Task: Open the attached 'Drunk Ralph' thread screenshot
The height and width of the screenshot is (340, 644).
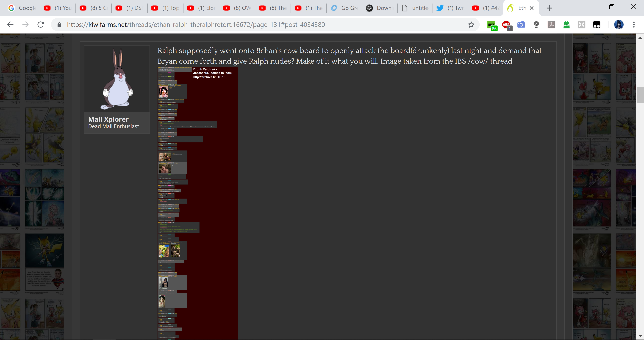Action: pos(197,203)
